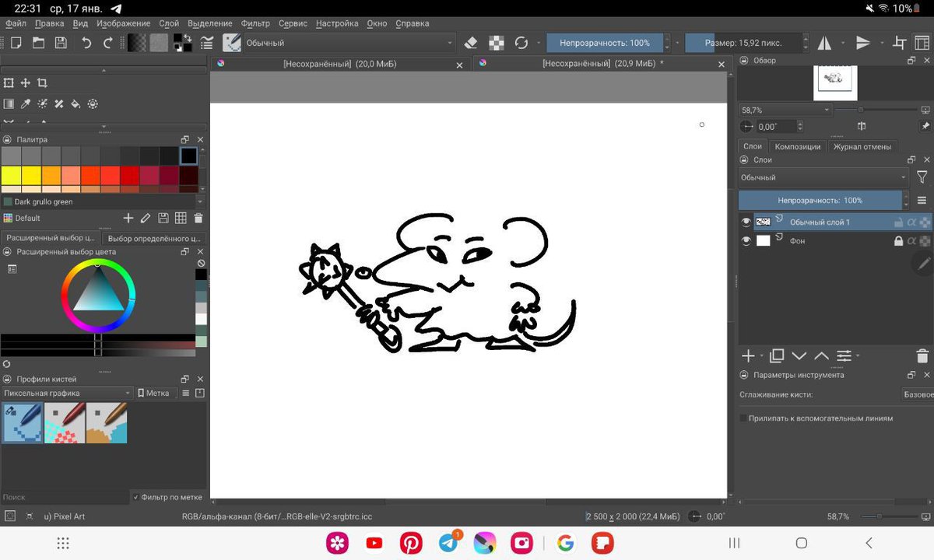Create a new document from the toolbar

pos(16,44)
